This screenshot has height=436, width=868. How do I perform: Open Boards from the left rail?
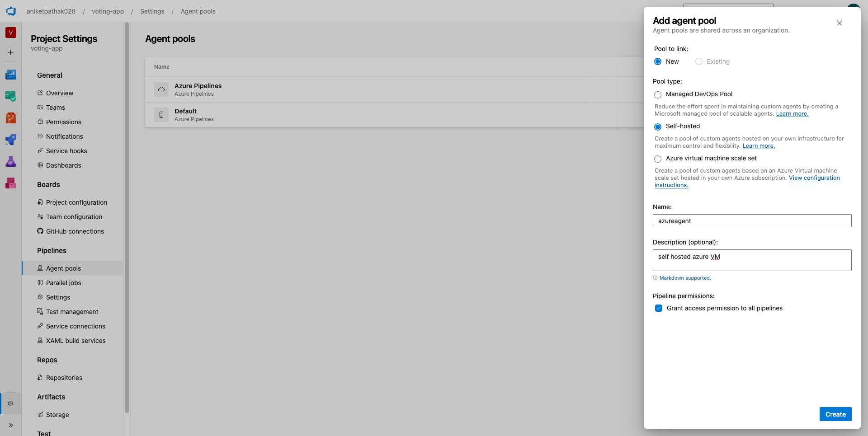tap(11, 96)
